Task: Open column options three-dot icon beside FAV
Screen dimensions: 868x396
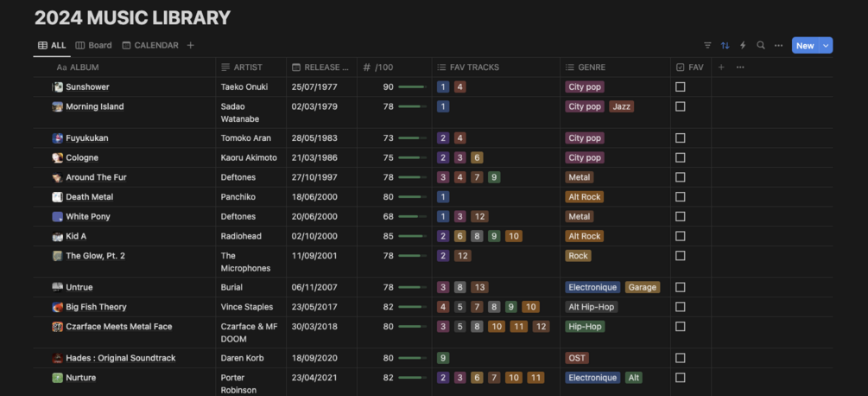Action: click(740, 67)
